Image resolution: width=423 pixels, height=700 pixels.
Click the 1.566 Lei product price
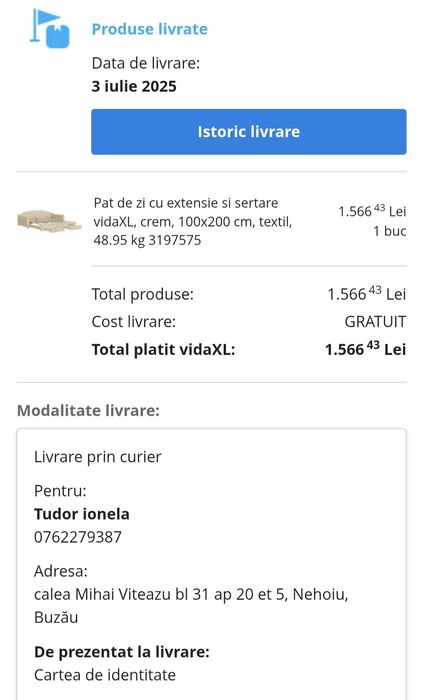[x=372, y=210]
